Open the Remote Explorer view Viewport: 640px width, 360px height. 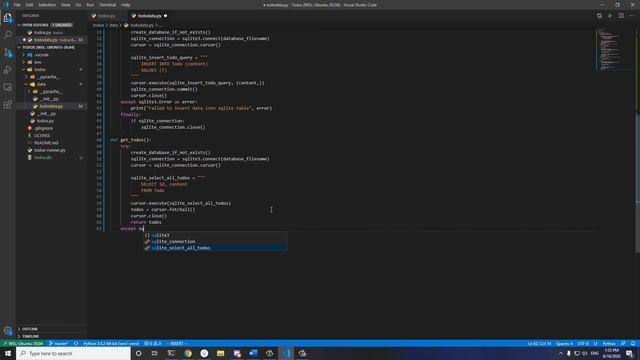8,87
